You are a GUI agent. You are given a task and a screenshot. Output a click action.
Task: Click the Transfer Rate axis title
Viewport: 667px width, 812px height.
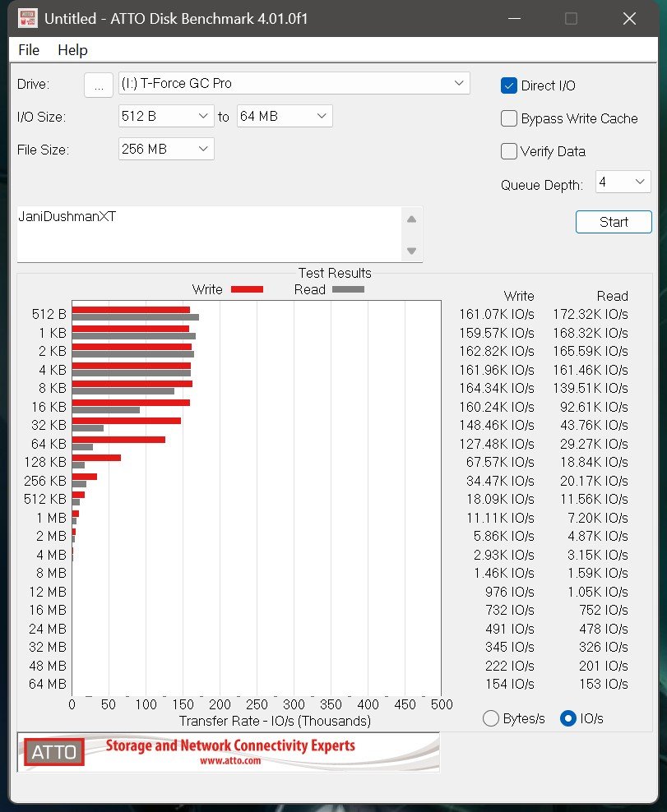(275, 721)
